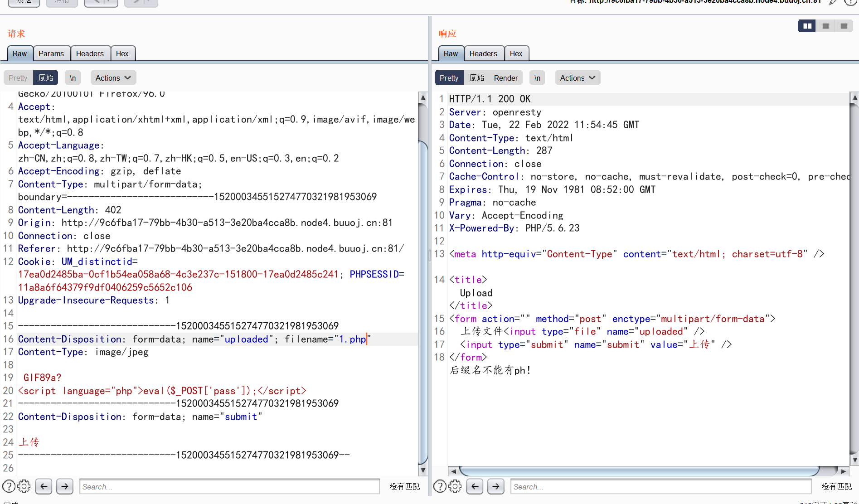859x504 pixels.
Task: Click Date header in response
Action: tap(544, 125)
